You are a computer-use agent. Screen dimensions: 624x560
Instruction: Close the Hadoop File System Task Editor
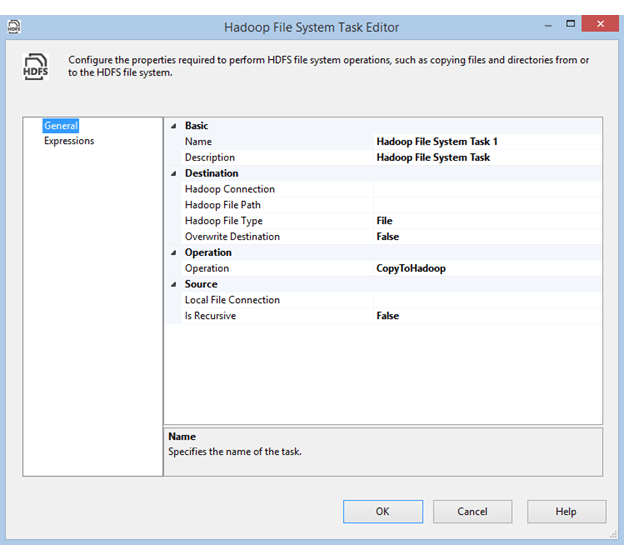pos(600,23)
